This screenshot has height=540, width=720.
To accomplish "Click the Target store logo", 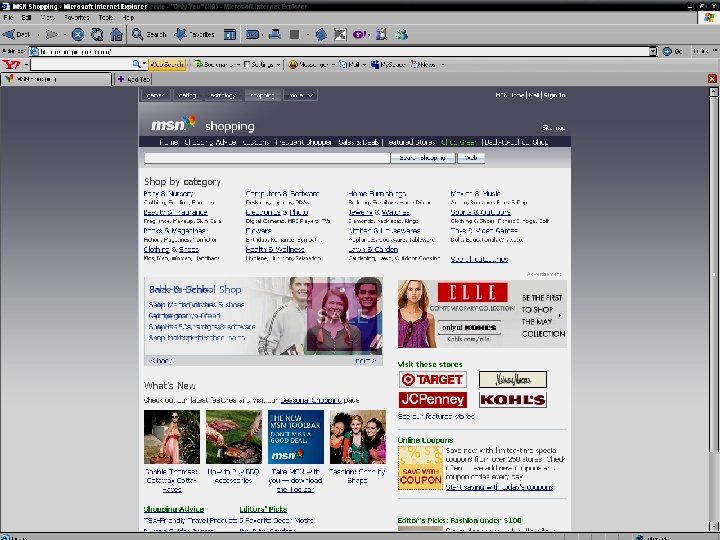I will tap(433, 380).
